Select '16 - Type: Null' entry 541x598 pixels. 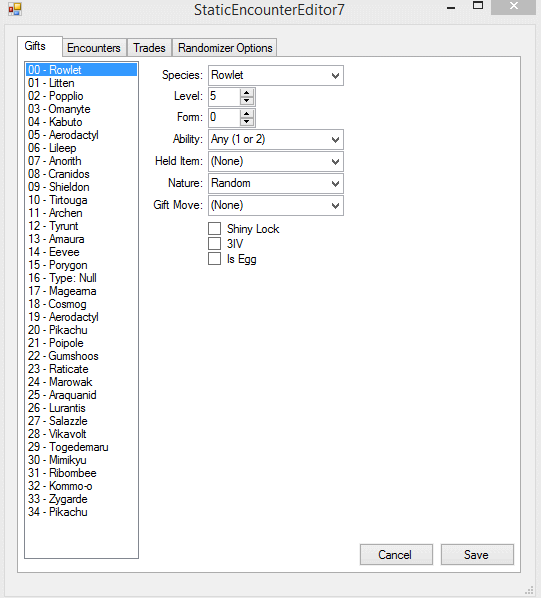pyautogui.click(x=81, y=278)
